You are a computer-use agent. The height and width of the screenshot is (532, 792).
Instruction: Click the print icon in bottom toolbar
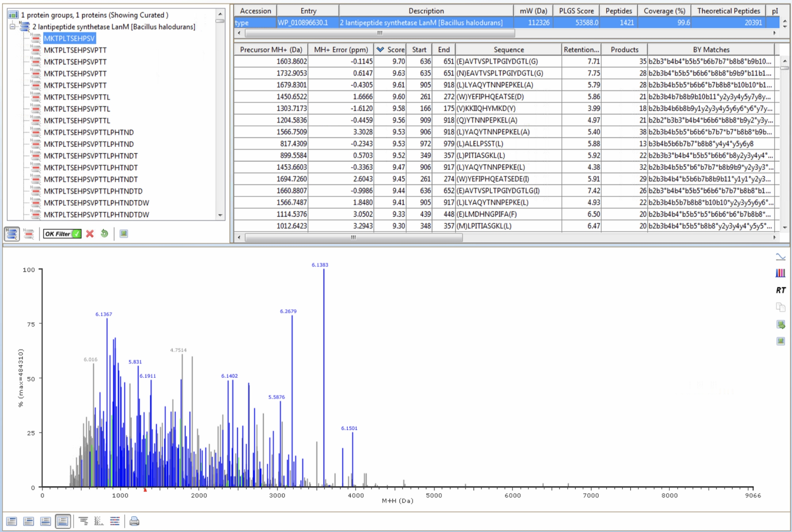pyautogui.click(x=134, y=521)
